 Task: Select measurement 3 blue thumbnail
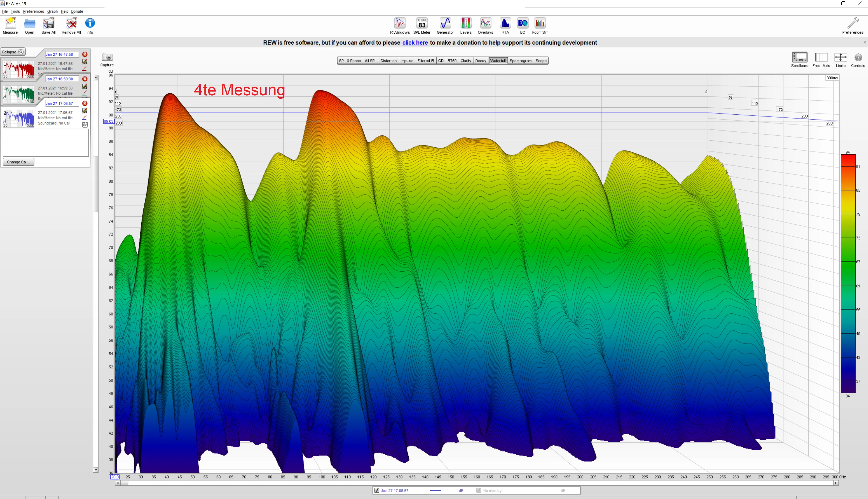pos(18,119)
